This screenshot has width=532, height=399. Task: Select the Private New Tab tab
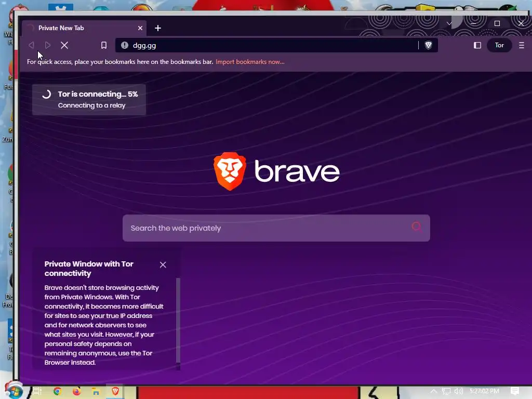(84, 28)
